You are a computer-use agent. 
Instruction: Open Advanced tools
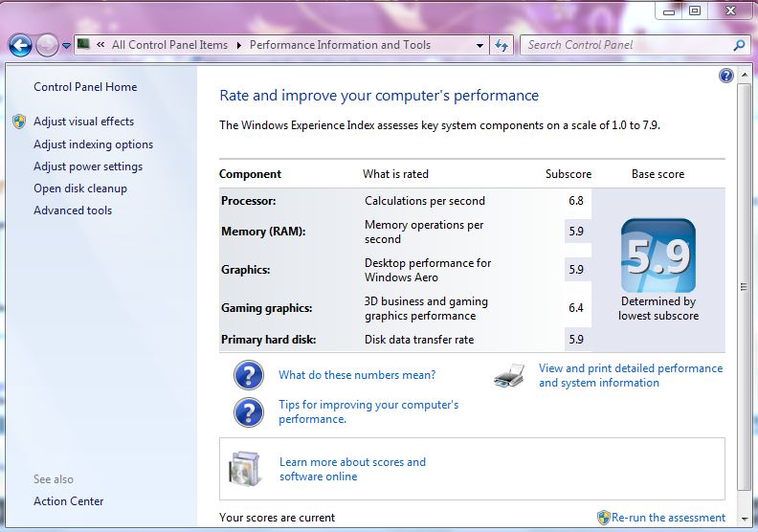pos(73,211)
